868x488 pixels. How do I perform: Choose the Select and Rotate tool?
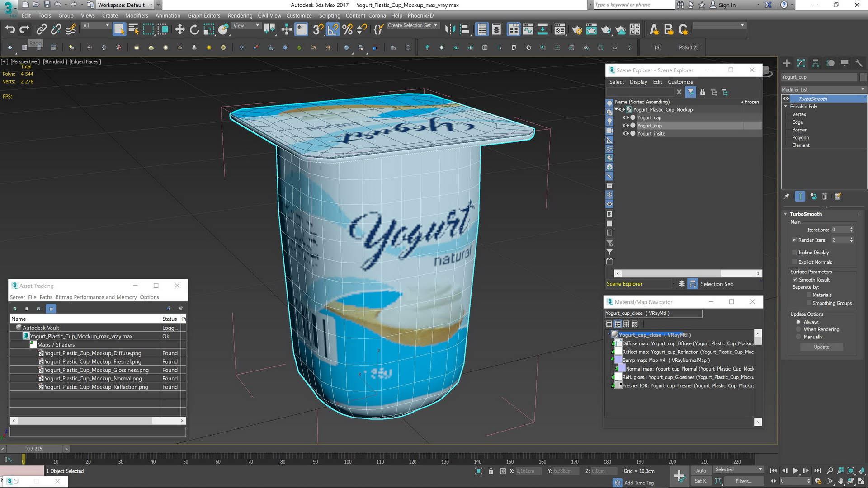(x=194, y=30)
